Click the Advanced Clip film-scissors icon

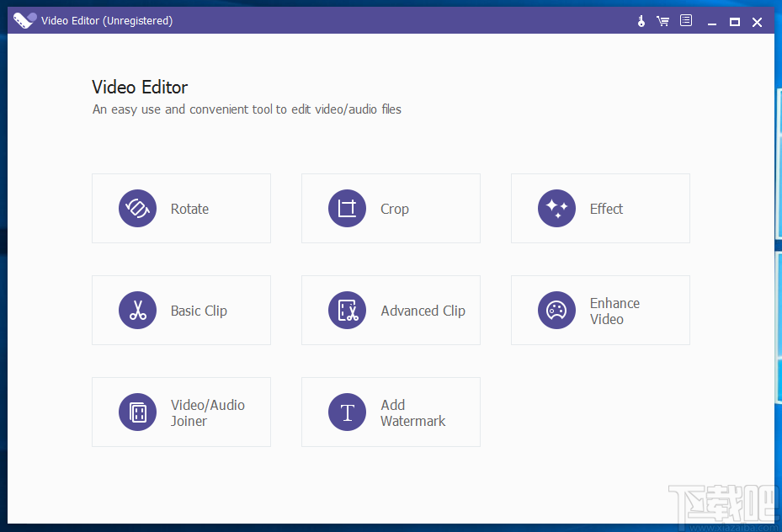point(347,310)
